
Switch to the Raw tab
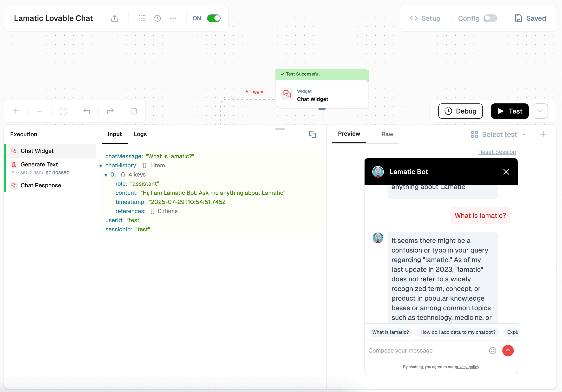pos(387,134)
